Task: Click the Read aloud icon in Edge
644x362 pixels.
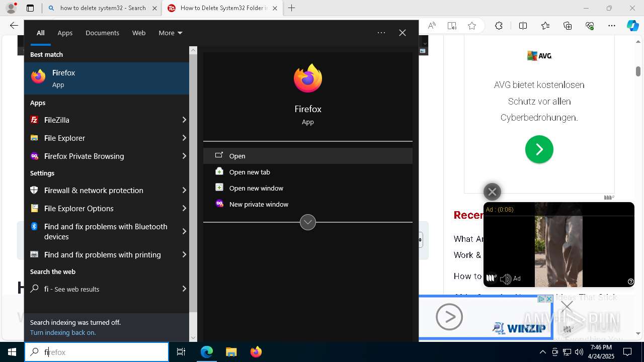Action: click(x=432, y=26)
